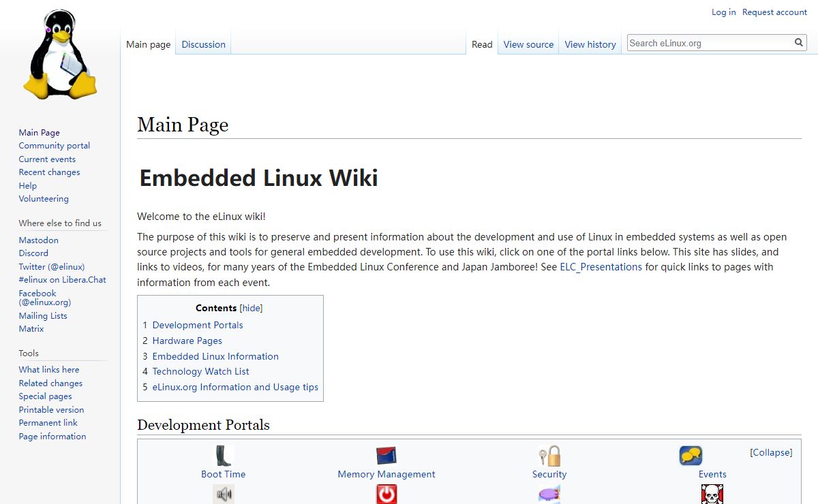Jump to Technology Watch List entry
Image resolution: width=818 pixels, height=504 pixels.
(x=196, y=372)
